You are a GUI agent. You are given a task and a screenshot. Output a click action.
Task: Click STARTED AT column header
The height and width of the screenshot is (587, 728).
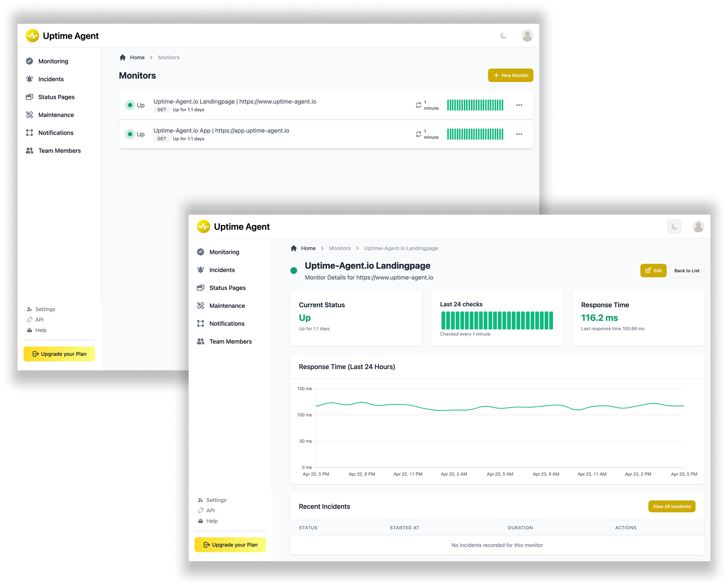pos(404,528)
